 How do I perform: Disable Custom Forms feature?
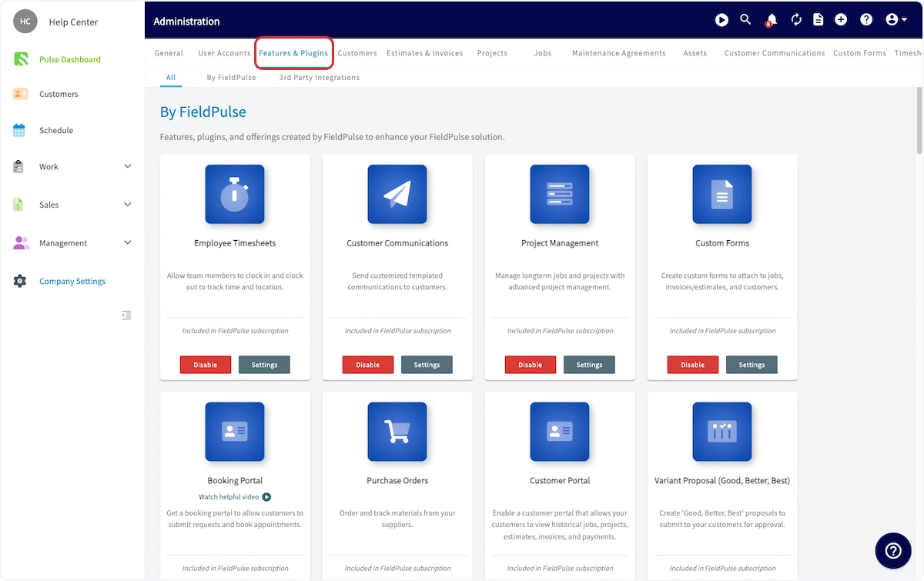point(693,365)
